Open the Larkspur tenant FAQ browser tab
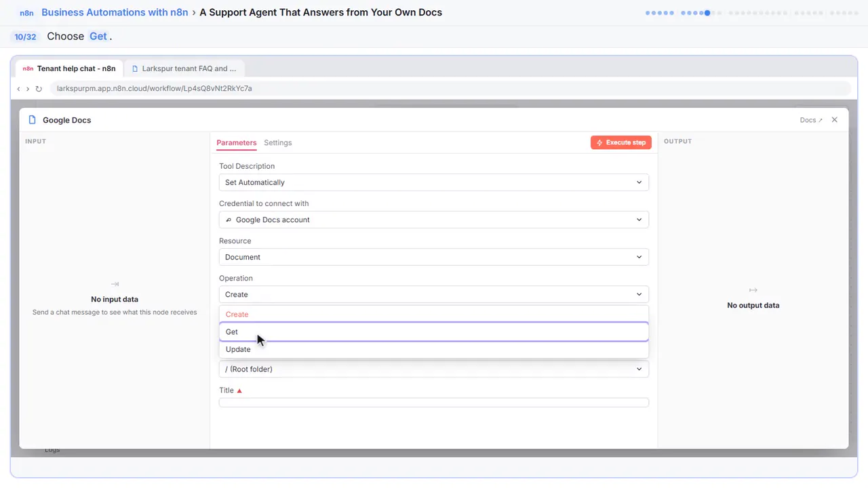 184,68
